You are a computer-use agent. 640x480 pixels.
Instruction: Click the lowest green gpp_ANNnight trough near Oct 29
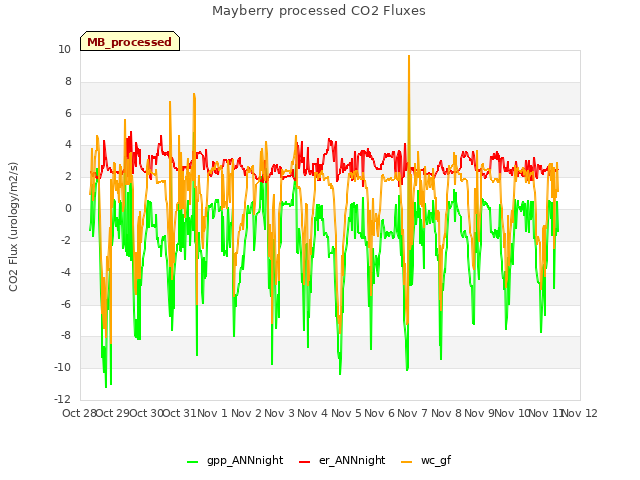click(x=106, y=387)
